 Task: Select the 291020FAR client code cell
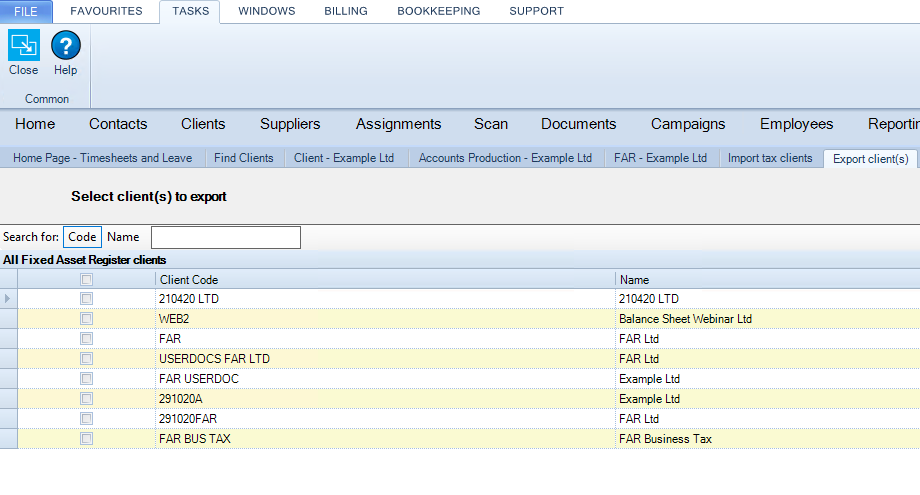click(385, 419)
